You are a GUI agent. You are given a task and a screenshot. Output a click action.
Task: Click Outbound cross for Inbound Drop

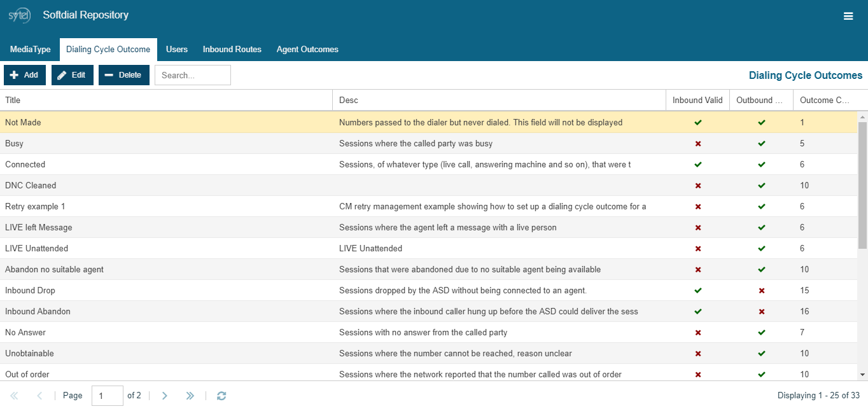click(762, 291)
